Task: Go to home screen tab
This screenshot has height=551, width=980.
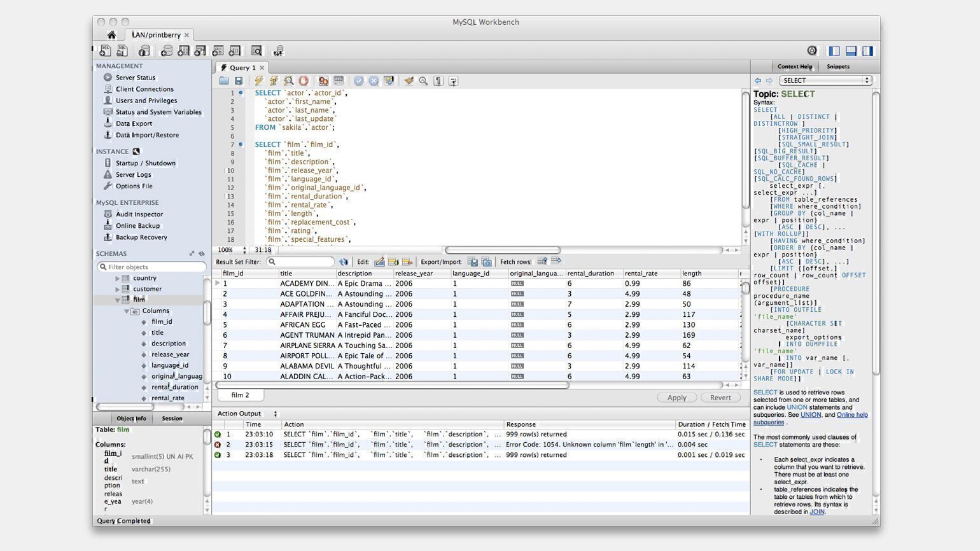Action: pos(111,35)
